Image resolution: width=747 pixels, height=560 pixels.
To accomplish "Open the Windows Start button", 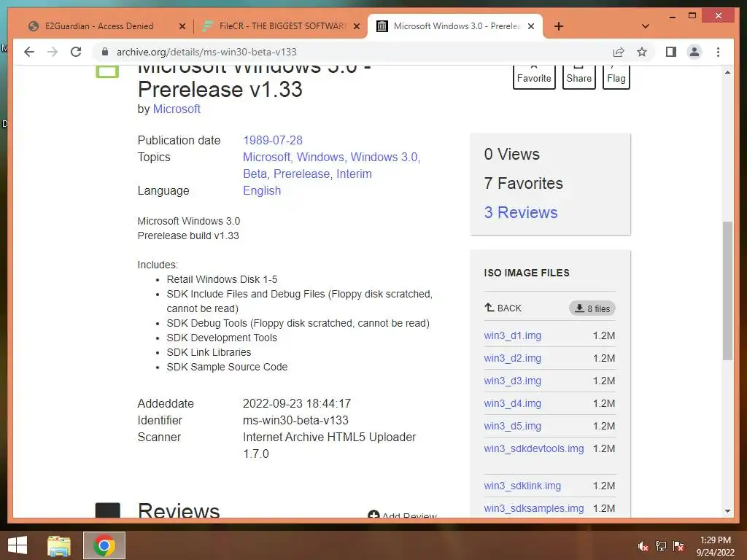I will pos(18,545).
